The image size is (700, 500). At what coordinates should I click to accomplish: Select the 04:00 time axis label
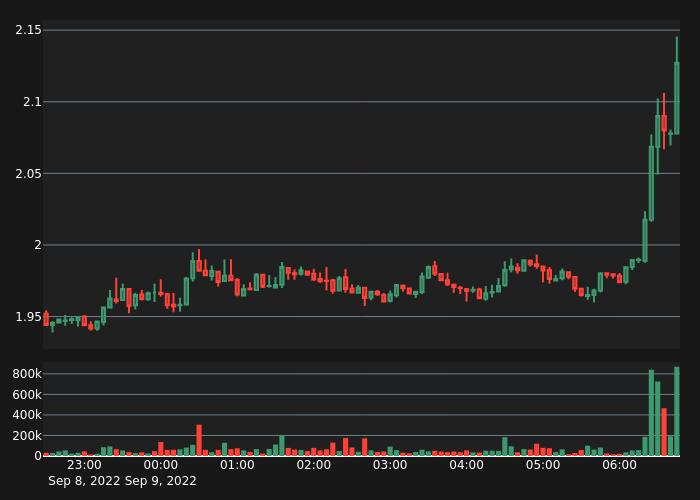(x=467, y=465)
